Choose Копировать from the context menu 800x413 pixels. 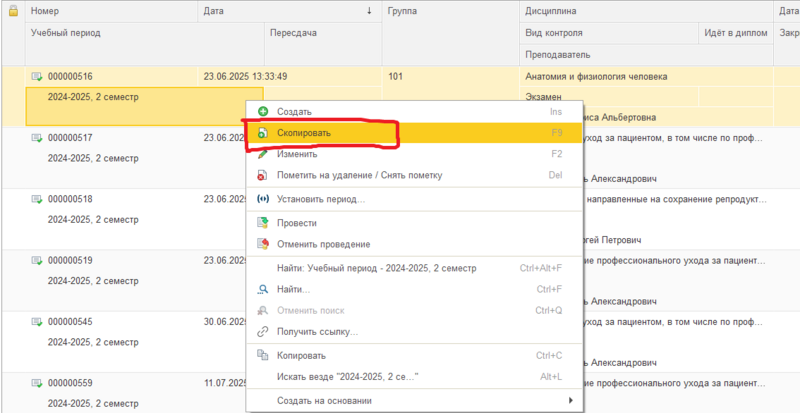pos(301,355)
